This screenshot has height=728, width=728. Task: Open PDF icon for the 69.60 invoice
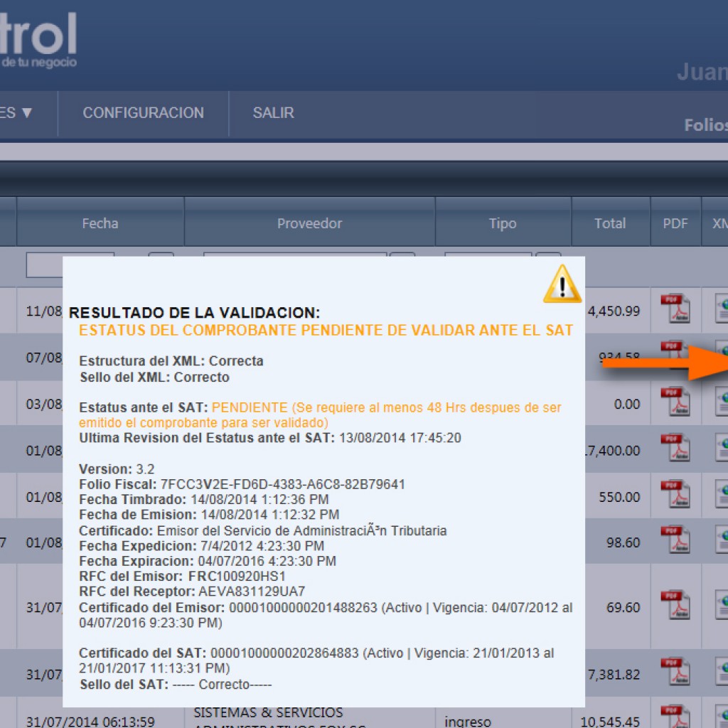(675, 605)
